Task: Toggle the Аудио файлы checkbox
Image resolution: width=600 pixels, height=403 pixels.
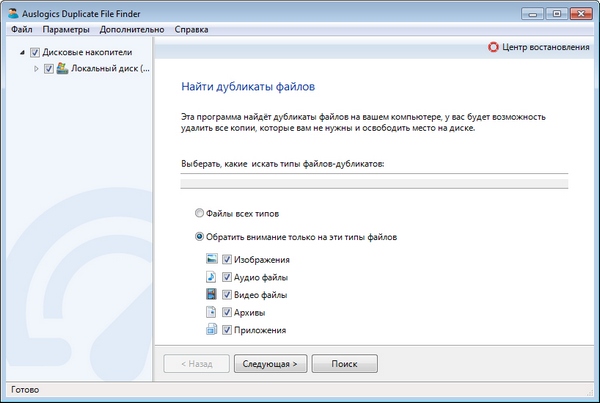Action: (227, 278)
